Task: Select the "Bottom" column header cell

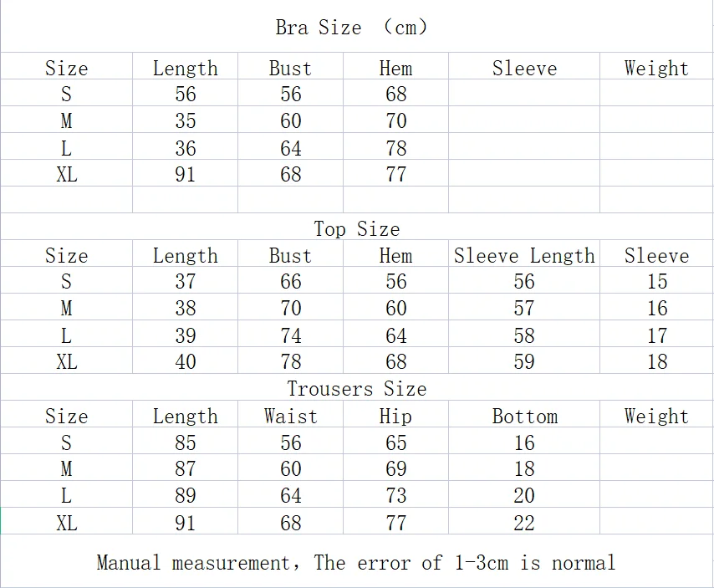Action: [x=524, y=416]
